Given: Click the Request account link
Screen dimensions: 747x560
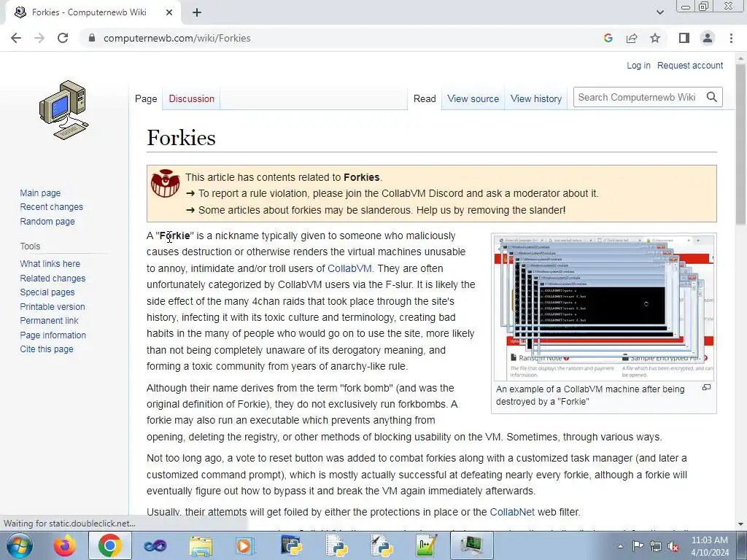Looking at the screenshot, I should coord(690,65).
